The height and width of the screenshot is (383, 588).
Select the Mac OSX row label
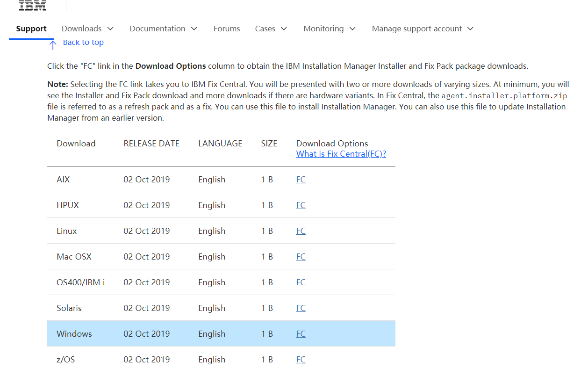(74, 257)
